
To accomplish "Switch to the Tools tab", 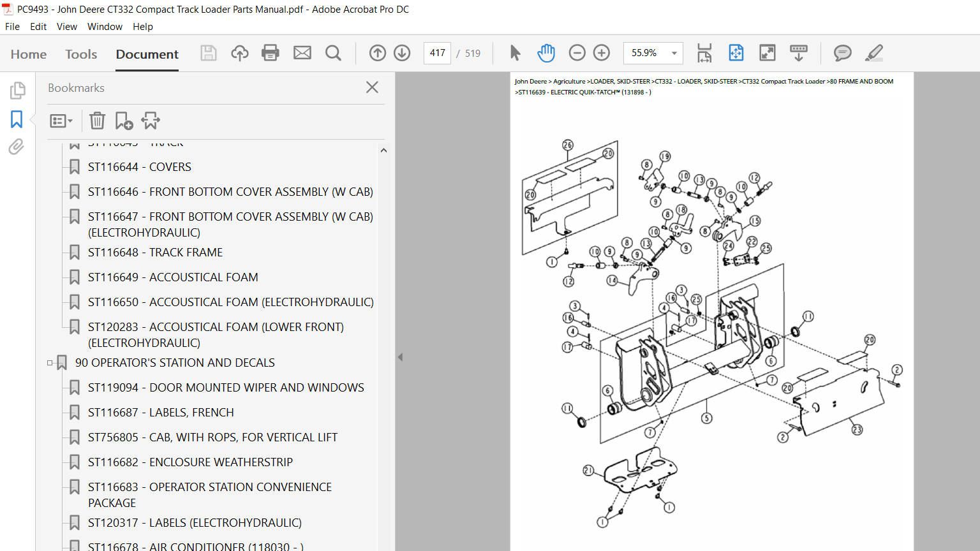I will (81, 54).
